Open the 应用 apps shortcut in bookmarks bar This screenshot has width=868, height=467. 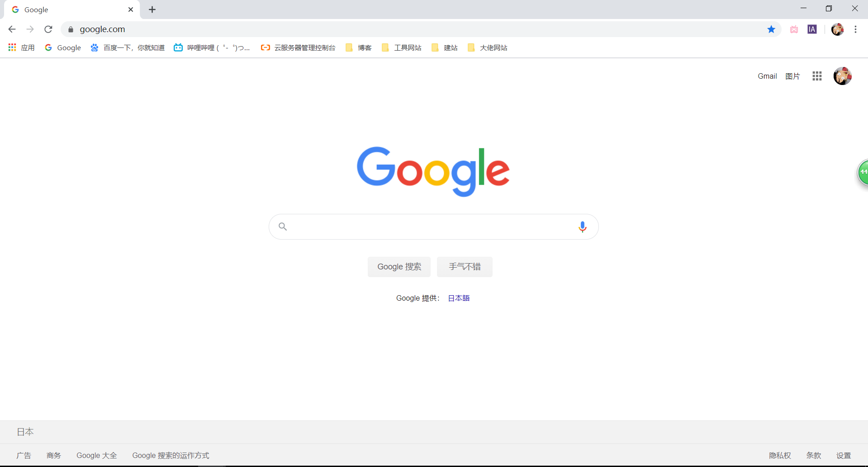point(21,47)
